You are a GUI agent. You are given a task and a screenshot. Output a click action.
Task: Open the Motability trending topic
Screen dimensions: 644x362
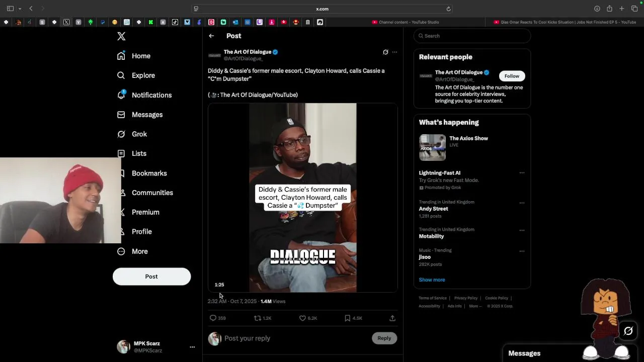pos(431,236)
